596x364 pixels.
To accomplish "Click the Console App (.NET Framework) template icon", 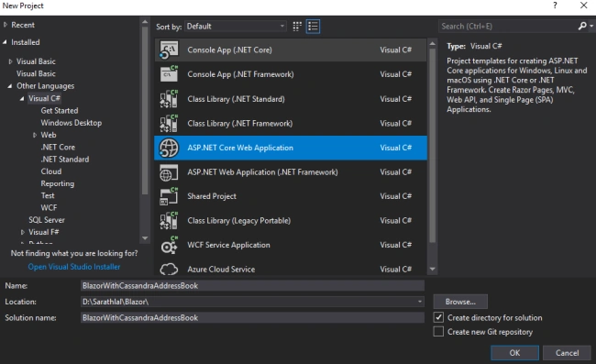I will tap(169, 74).
